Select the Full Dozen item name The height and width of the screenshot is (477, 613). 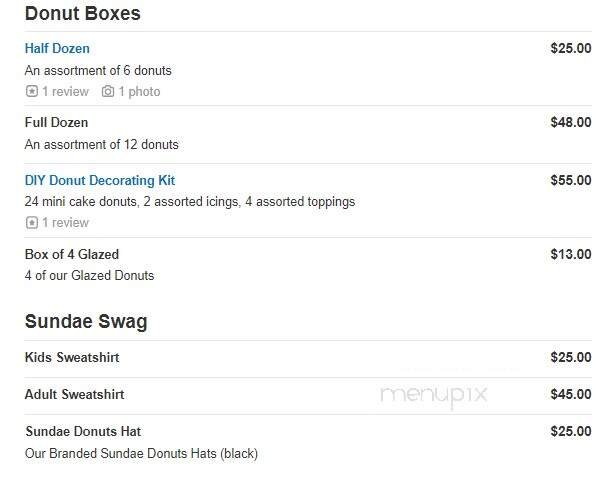[56, 123]
